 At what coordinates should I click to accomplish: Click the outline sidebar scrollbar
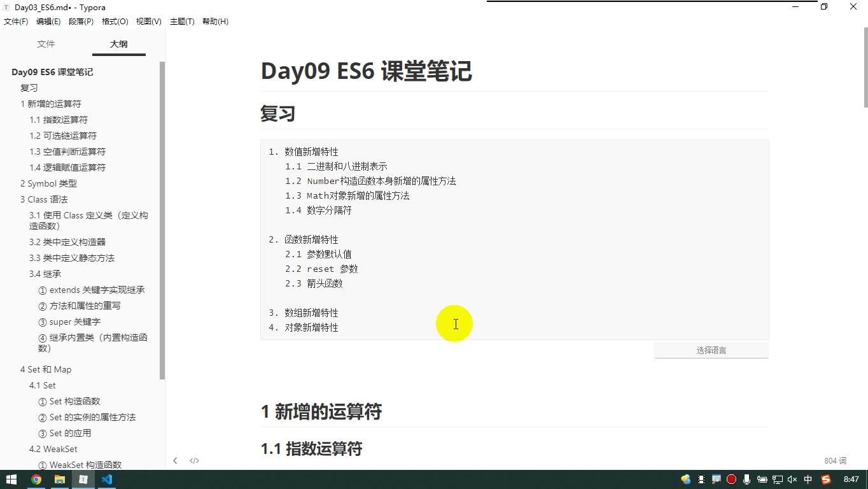point(162,220)
